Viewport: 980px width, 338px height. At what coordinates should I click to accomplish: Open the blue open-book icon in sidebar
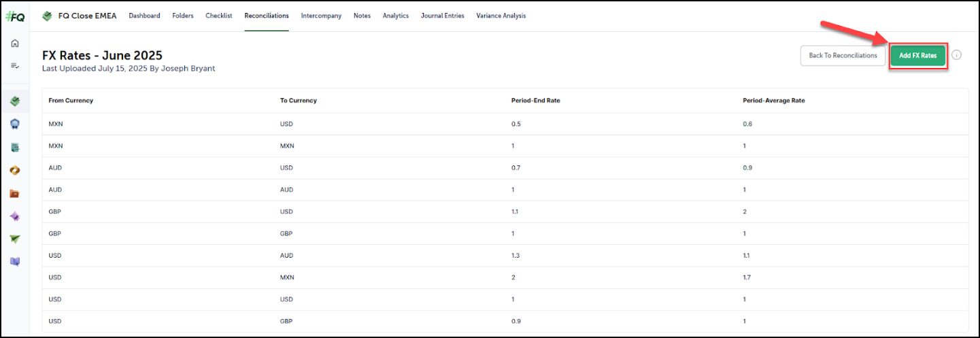click(x=15, y=261)
